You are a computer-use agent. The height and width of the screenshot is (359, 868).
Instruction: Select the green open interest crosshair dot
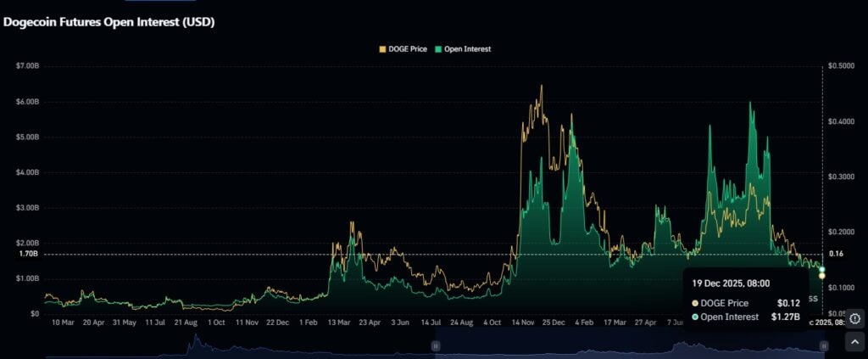822,269
